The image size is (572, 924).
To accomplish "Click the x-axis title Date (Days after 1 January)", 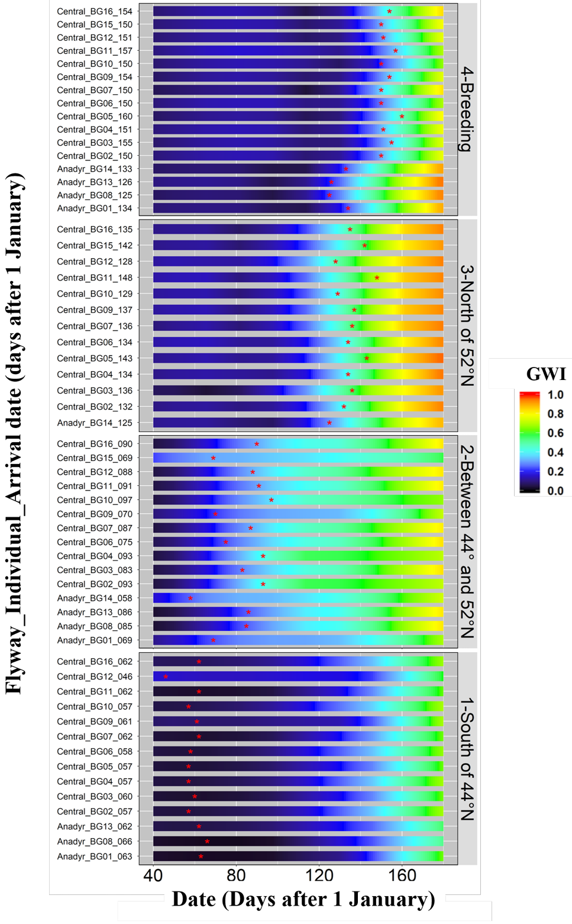I will tap(303, 899).
